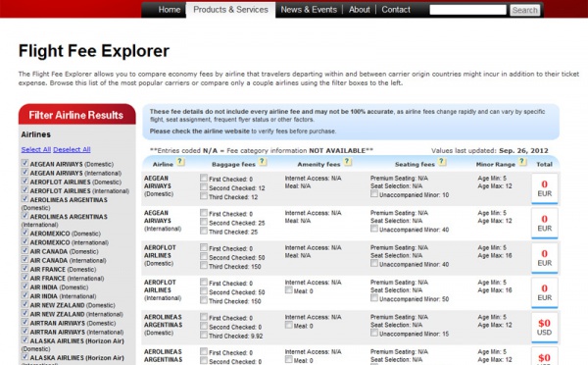Uncheck AEROMEXICO (Domestic) filter
Viewport: 588px width, 365px height.
(x=25, y=233)
